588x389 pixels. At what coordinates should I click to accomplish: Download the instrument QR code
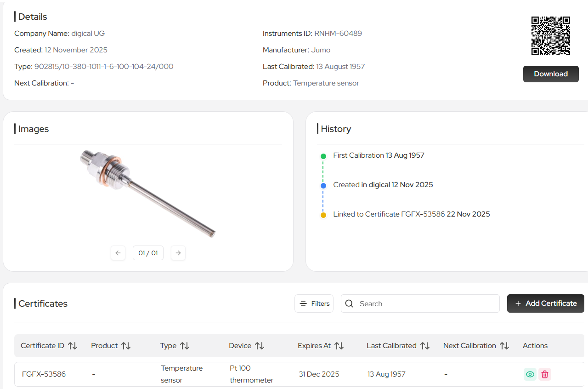(550, 74)
